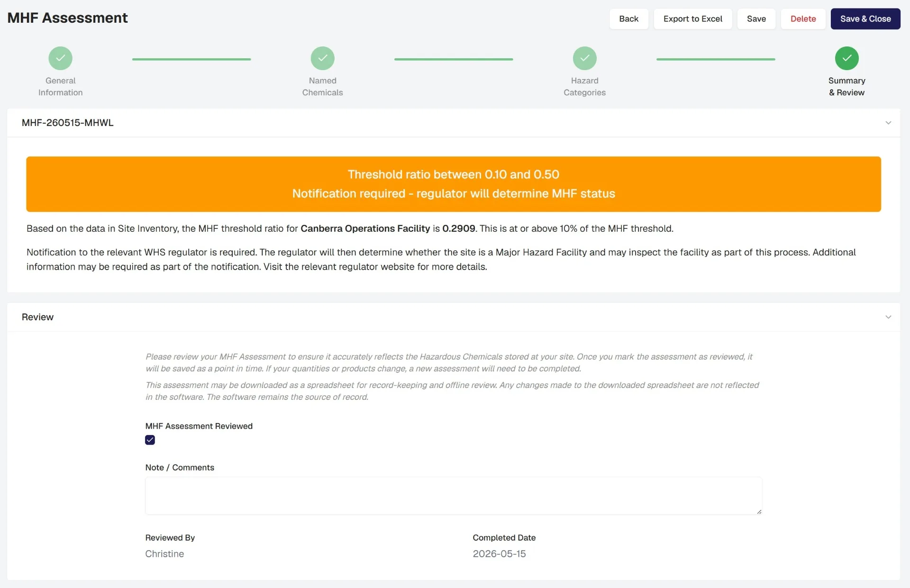The height and width of the screenshot is (588, 910).
Task: Collapse the MHF-260515-MHWL section chevron
Action: coord(888,123)
